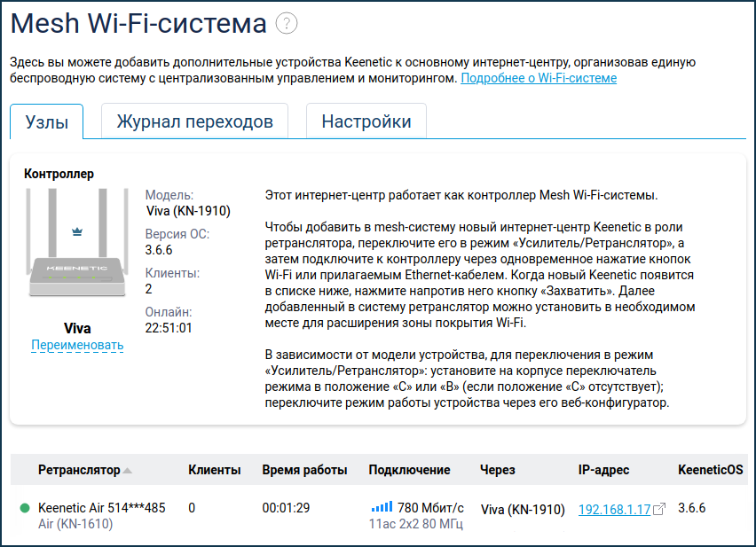Click the Время работы column header
756x547 pixels.
coord(304,470)
